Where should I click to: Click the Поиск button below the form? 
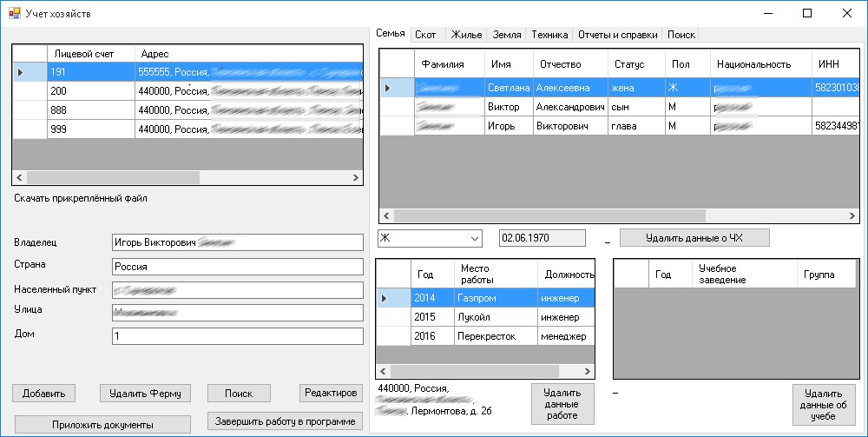(239, 394)
